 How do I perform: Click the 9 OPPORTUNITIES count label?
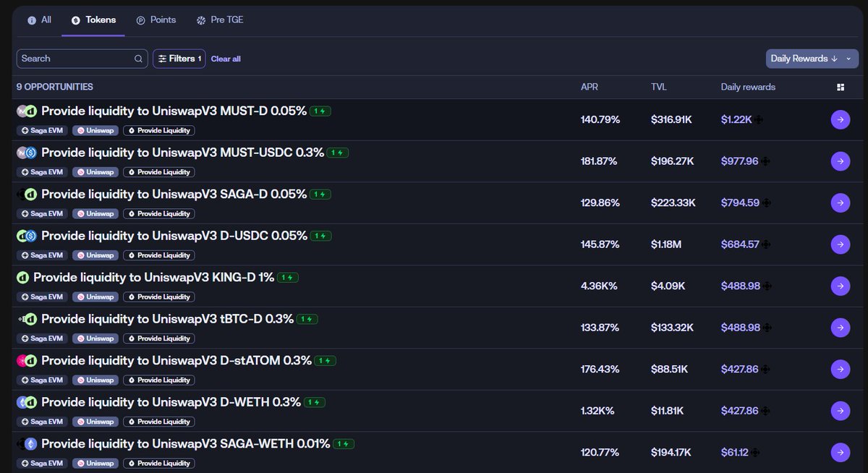click(55, 87)
